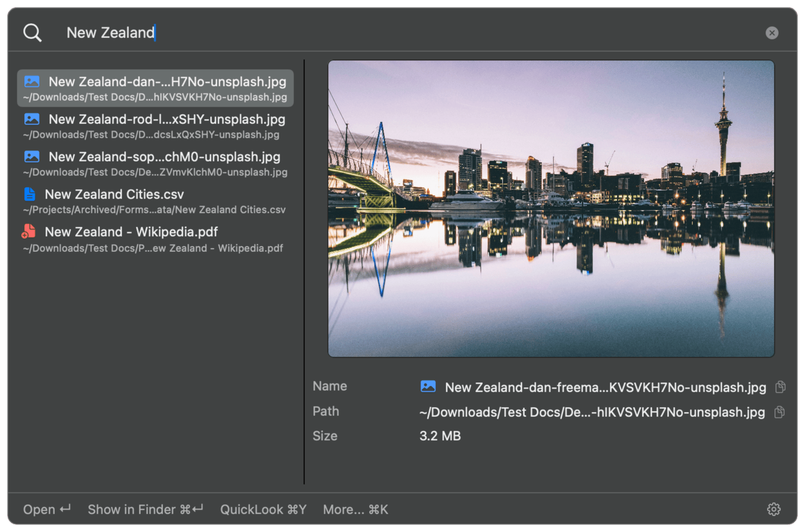This screenshot has width=805, height=532.
Task: Select the New Zealand-sop unsplash.jpg result
Action: (155, 164)
